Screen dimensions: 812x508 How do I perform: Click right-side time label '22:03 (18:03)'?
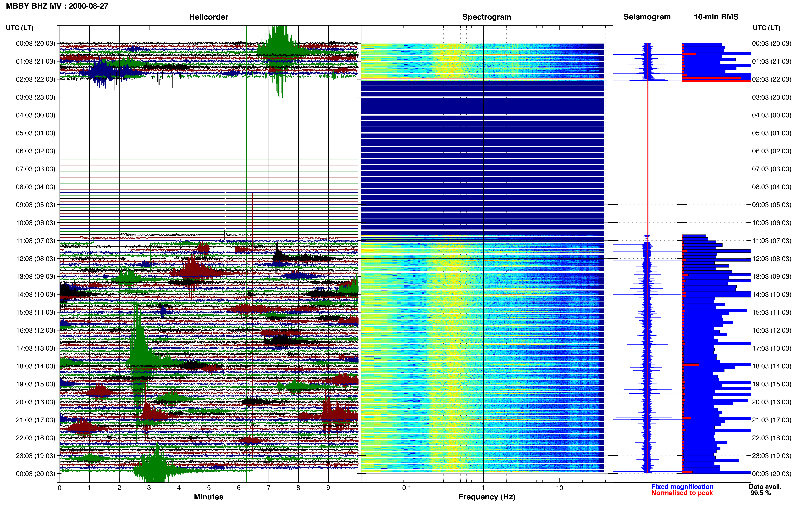coord(772,438)
